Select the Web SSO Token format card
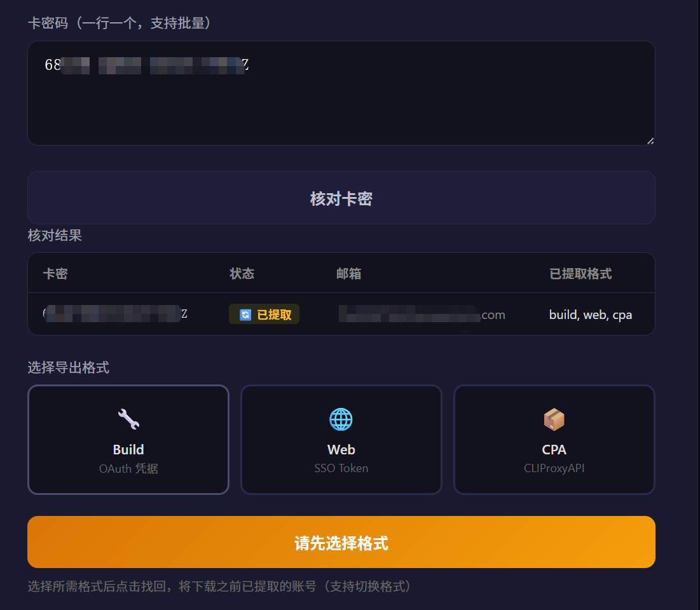The width and height of the screenshot is (700, 610). (x=341, y=440)
